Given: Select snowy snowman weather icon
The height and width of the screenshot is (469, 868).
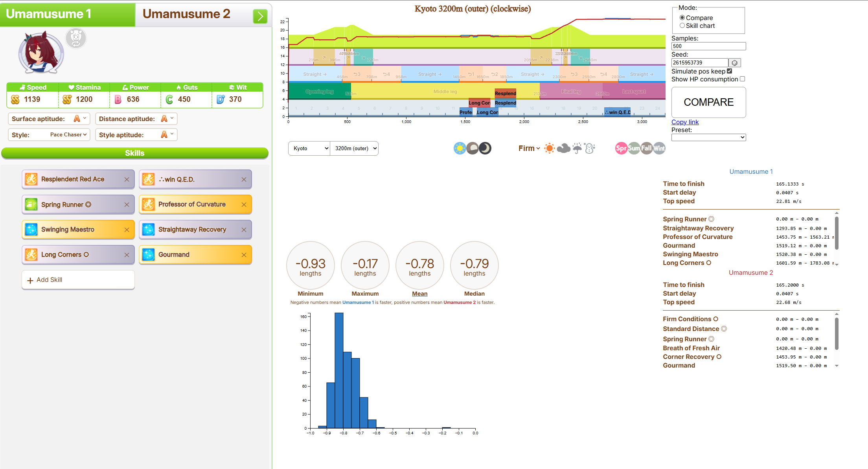Looking at the screenshot, I should click(x=589, y=148).
